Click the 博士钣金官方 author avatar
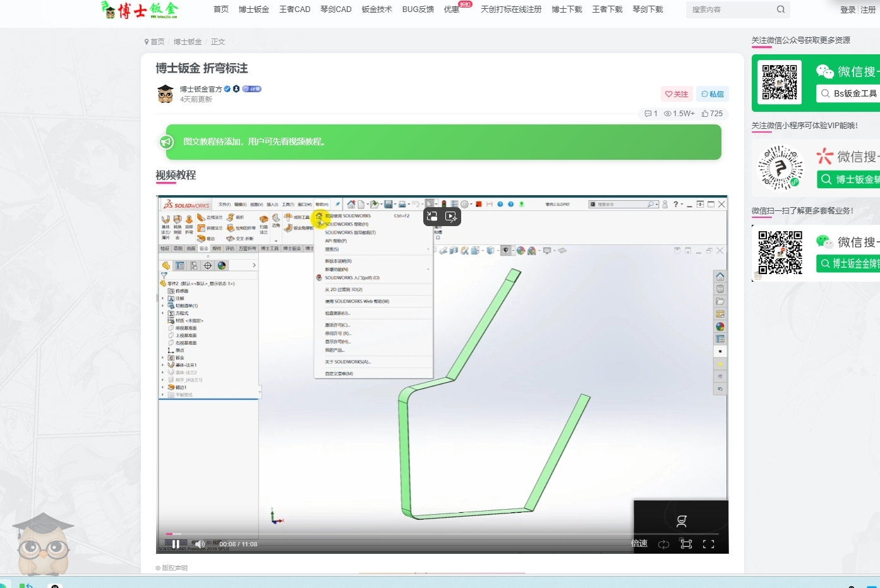880x588 pixels. click(x=165, y=93)
